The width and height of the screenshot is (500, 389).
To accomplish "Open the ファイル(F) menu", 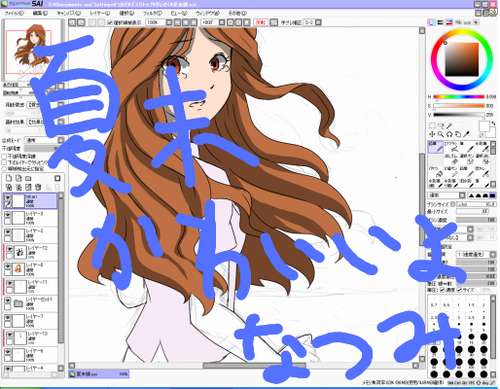I will (x=14, y=13).
